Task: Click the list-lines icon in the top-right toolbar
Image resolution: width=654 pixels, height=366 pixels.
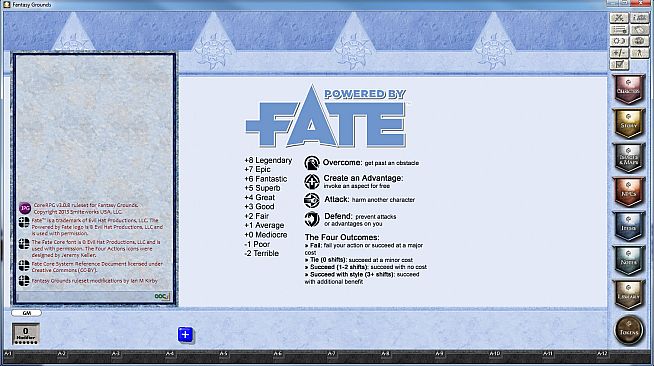Action: point(619,30)
